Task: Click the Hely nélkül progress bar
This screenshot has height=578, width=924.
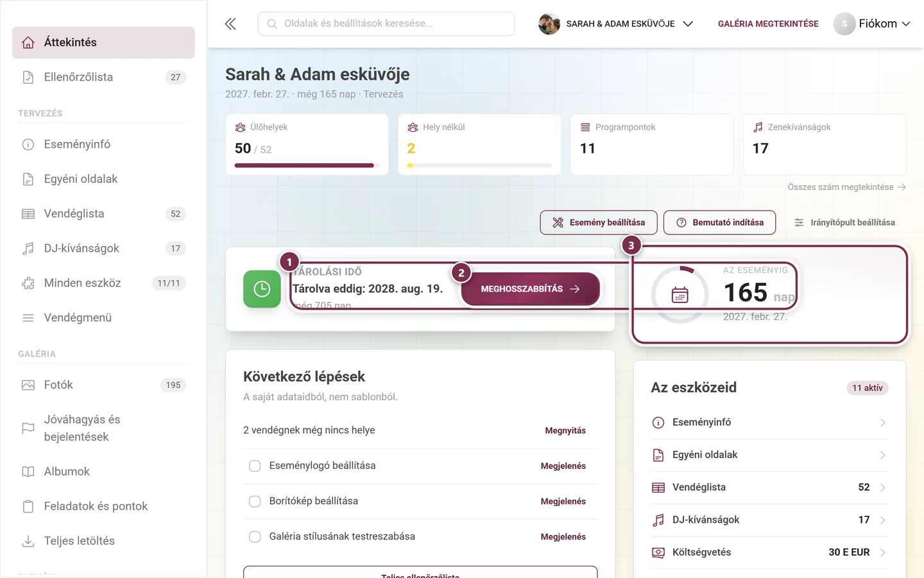Action: [x=479, y=166]
